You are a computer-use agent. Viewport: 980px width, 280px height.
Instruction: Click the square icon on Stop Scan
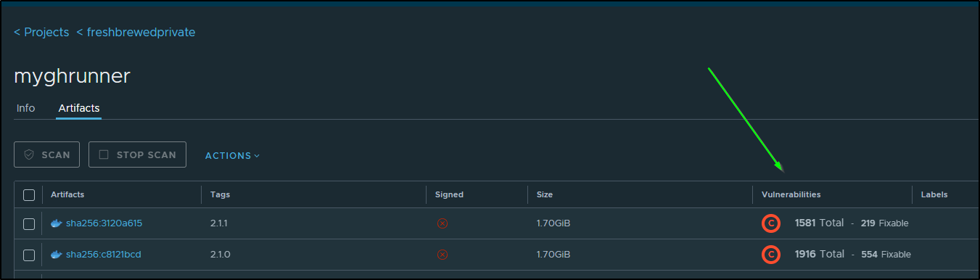pos(104,155)
